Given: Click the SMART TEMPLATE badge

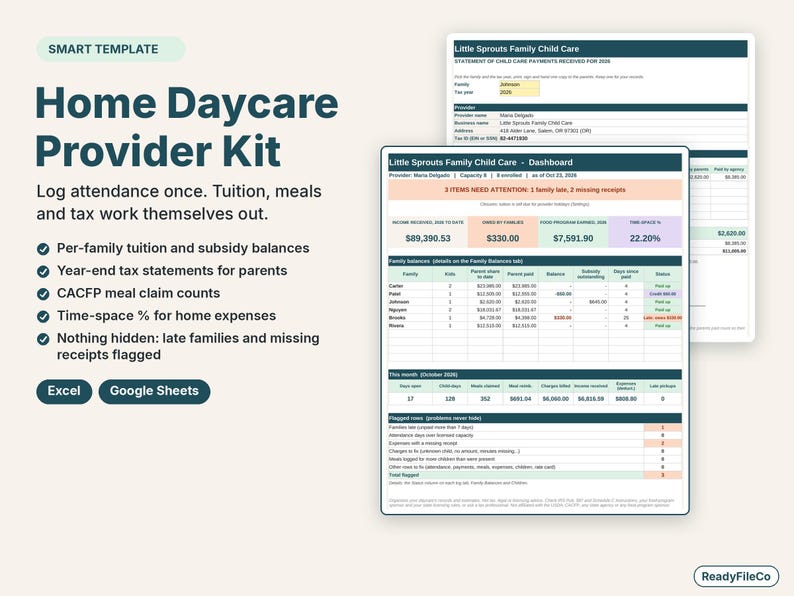Looking at the screenshot, I should pyautogui.click(x=111, y=49).
